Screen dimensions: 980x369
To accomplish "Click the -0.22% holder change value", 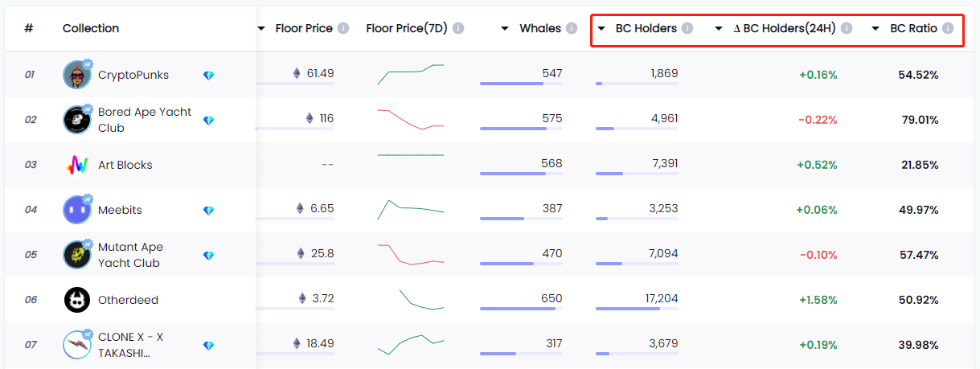I will pos(818,120).
